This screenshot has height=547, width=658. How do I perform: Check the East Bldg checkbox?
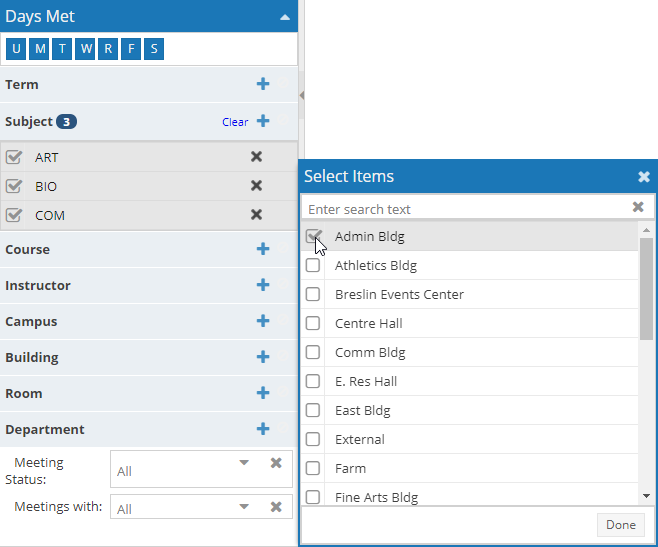pyautogui.click(x=313, y=410)
